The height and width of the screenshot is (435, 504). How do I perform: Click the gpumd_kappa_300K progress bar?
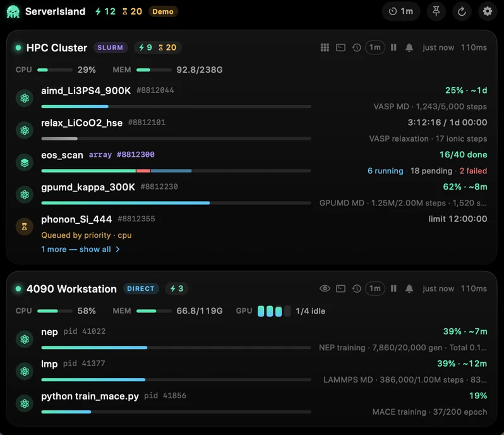coord(176,203)
